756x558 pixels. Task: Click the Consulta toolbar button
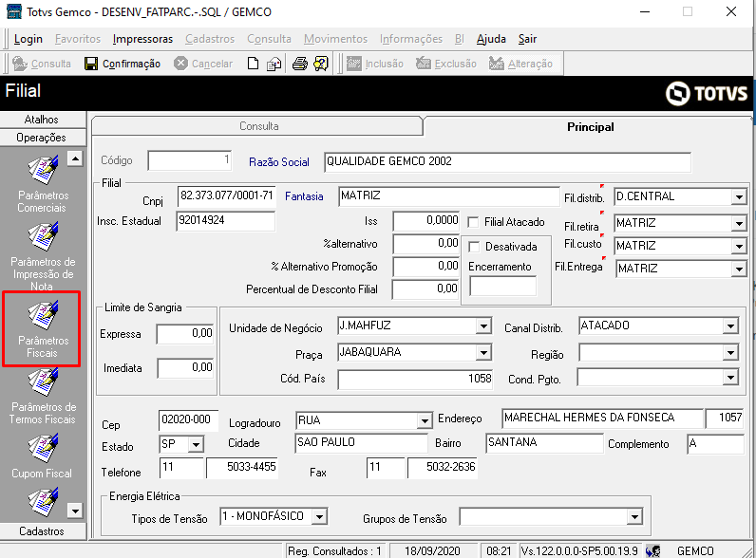coord(42,64)
